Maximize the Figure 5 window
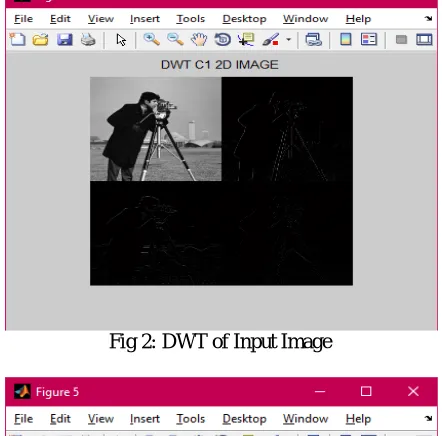This screenshot has width=442, height=436. (x=366, y=391)
